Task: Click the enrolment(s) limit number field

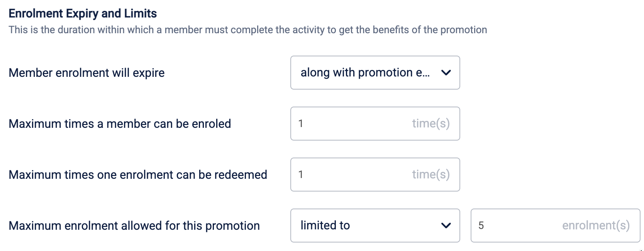Action: [x=517, y=226]
